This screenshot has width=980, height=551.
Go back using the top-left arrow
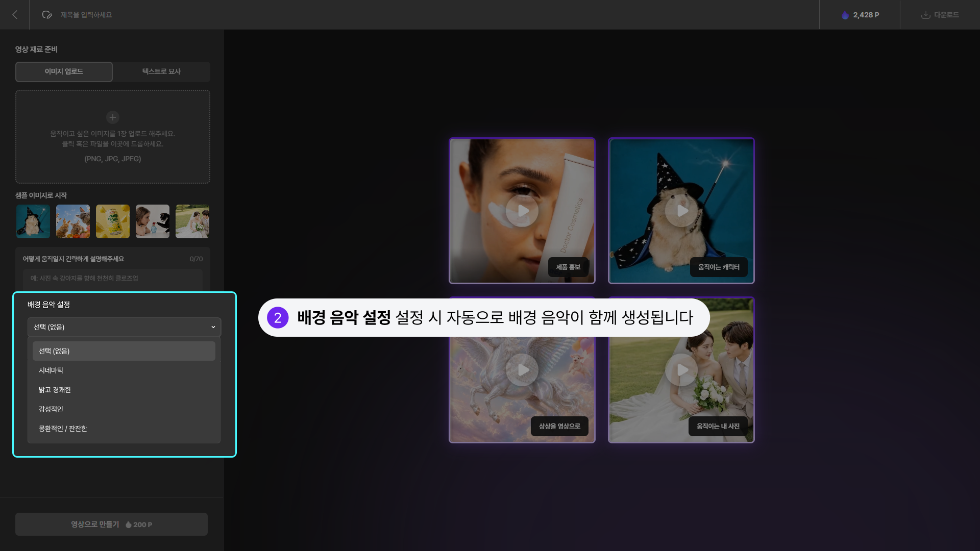coord(15,15)
